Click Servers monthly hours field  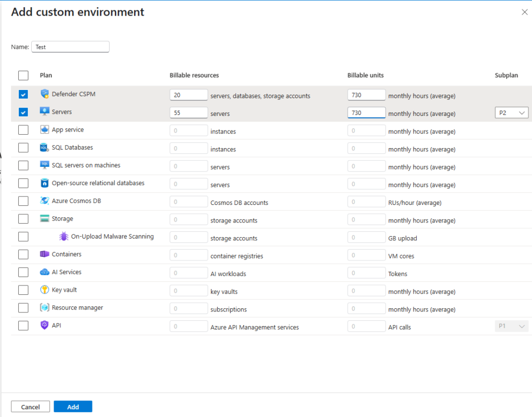(366, 112)
